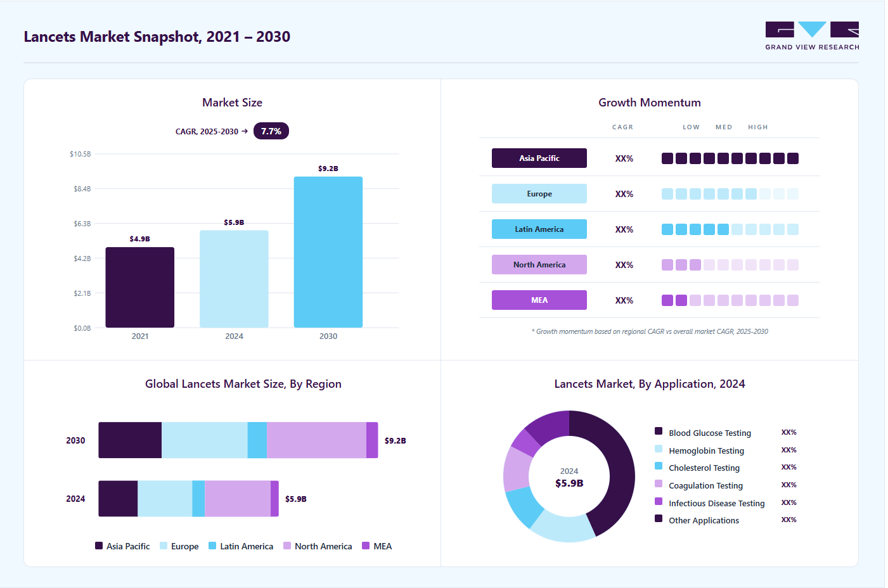This screenshot has height=588, width=888.
Task: Click the Lancets Market Snapshot title
Action: click(x=157, y=36)
